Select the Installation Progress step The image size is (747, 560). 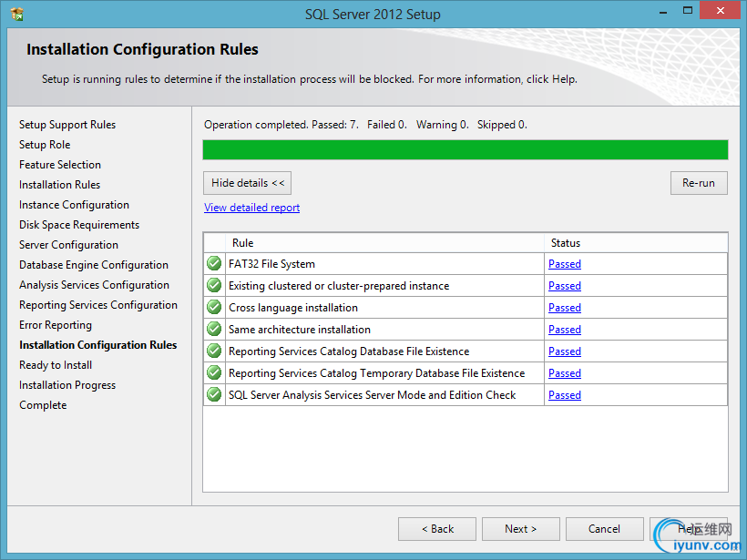[x=67, y=385]
